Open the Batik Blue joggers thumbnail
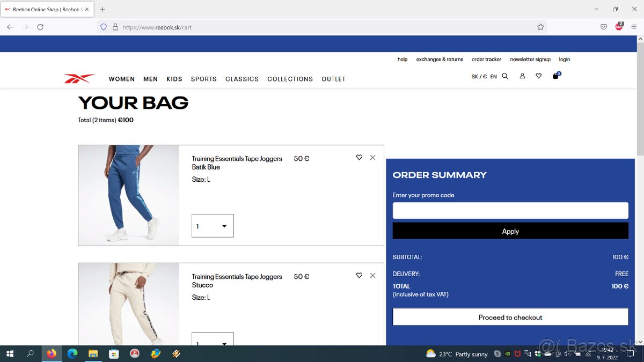 [129, 195]
